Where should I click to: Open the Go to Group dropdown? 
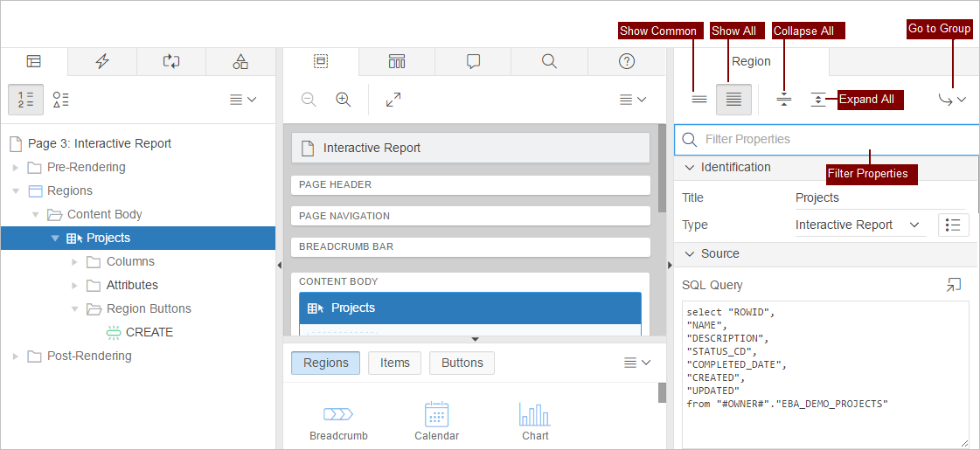click(952, 100)
